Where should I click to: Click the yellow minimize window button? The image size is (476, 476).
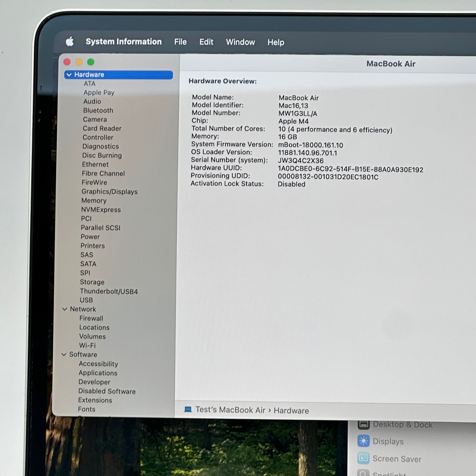(79, 62)
